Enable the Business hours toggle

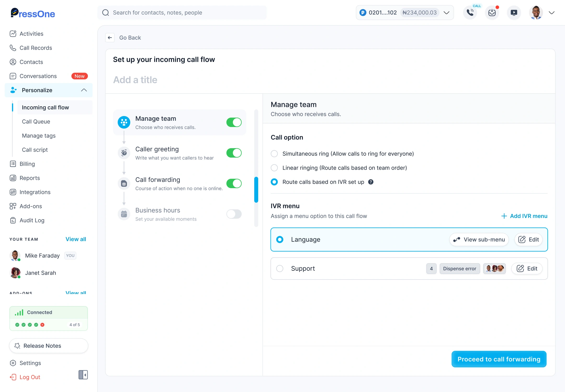coord(234,214)
